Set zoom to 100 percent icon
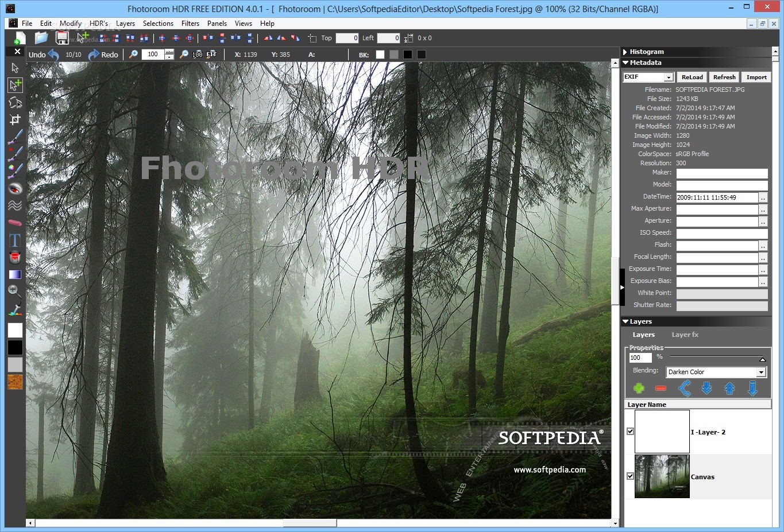 tap(198, 55)
